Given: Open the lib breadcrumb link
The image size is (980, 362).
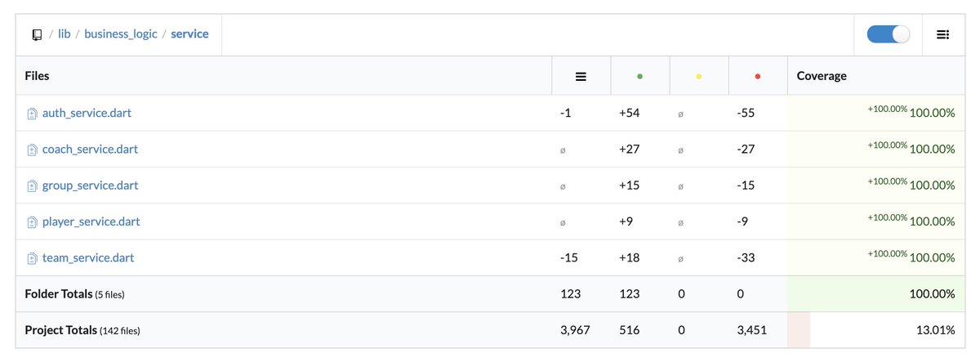Looking at the screenshot, I should [64, 34].
